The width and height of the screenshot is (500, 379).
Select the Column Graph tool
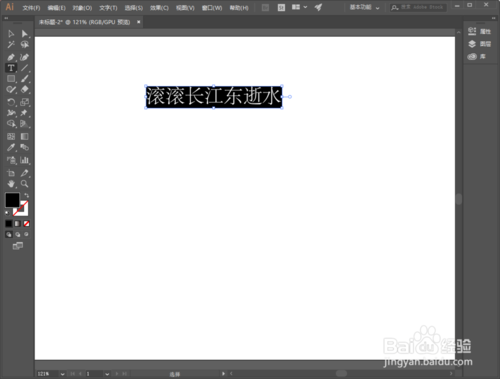(24, 160)
